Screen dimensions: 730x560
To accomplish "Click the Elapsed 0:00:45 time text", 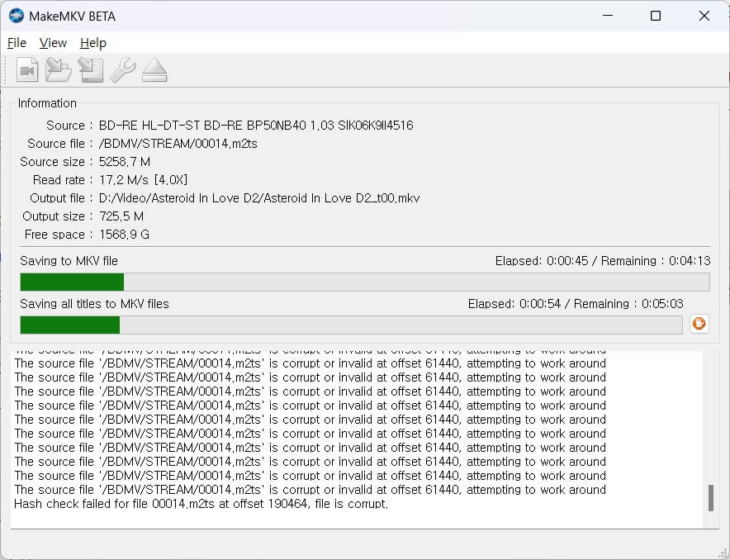I will pyautogui.click(x=542, y=261).
